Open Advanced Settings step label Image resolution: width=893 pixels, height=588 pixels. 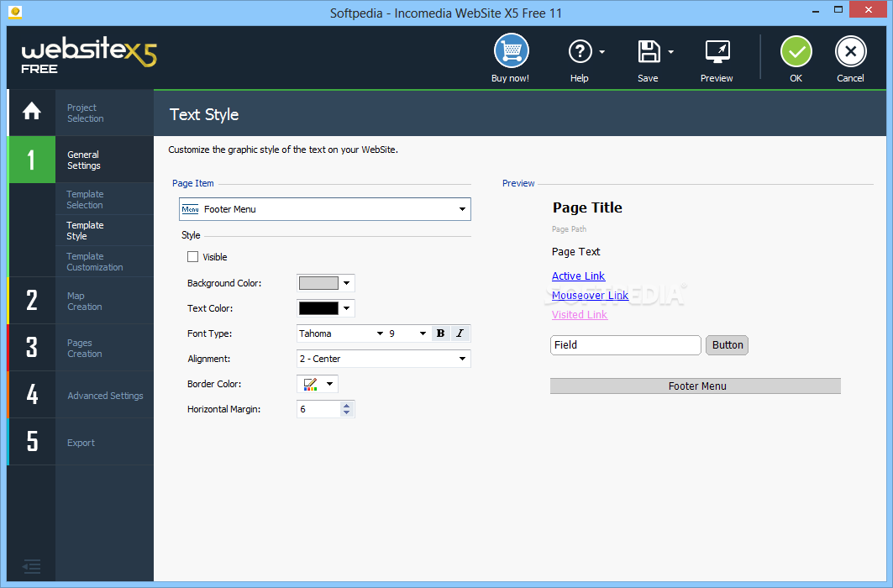coord(105,396)
